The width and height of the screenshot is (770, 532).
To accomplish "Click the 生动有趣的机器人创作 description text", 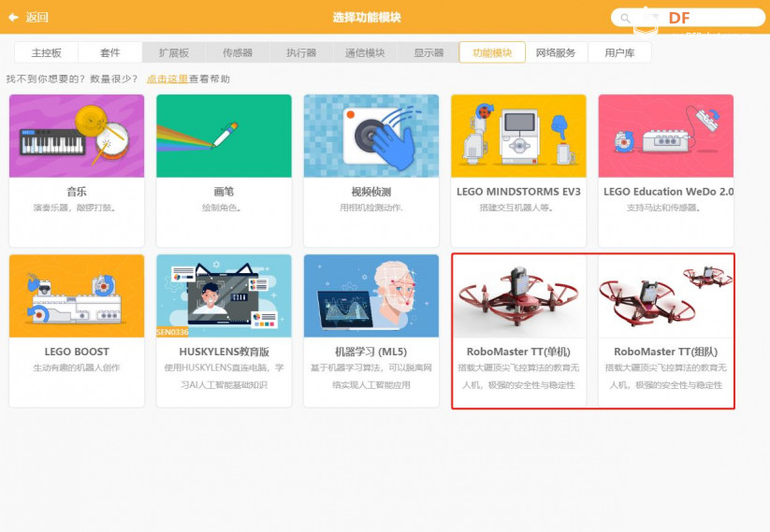I will tap(77, 367).
